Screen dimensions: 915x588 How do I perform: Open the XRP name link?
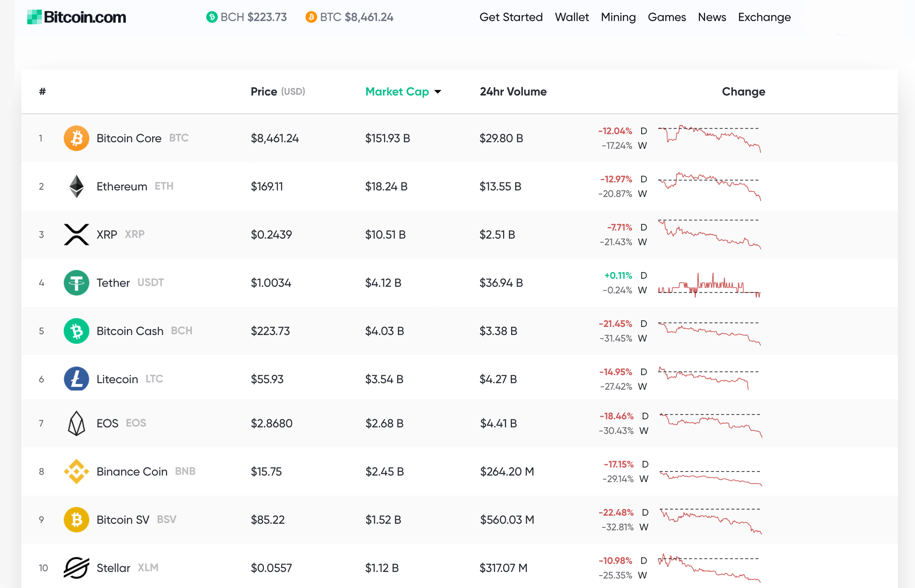107,235
